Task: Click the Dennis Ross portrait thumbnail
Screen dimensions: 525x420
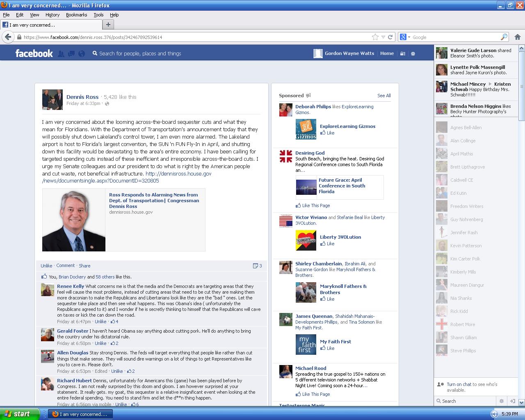Action: click(x=74, y=220)
